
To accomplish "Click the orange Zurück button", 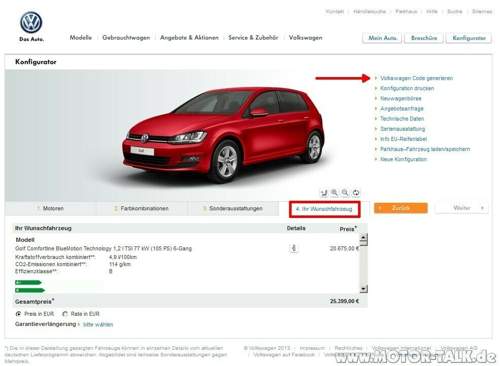I will 401,208.
